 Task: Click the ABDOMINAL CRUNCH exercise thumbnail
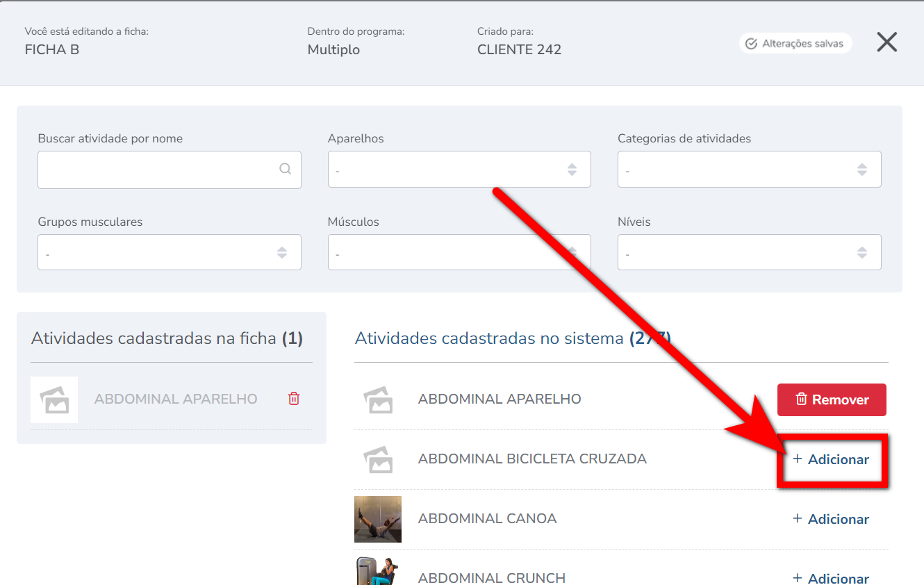coord(378,570)
